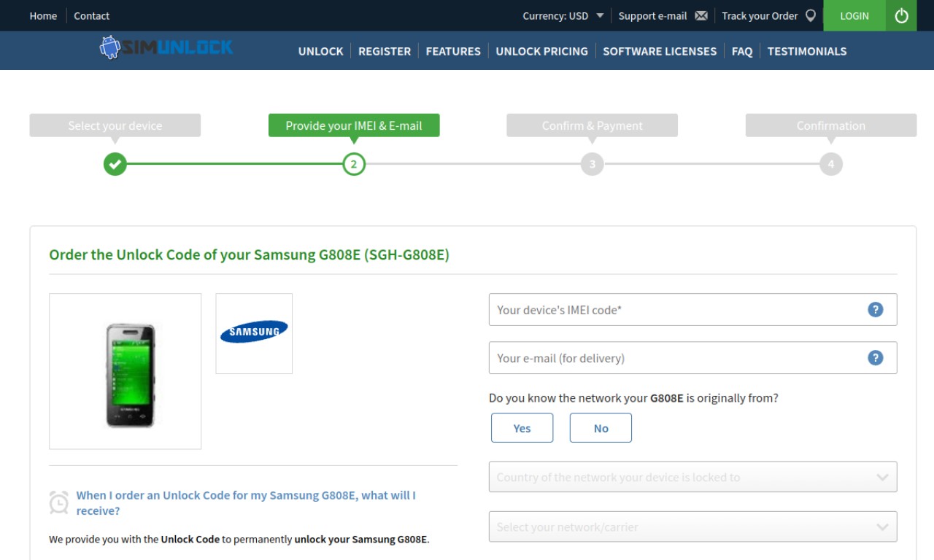
Task: Open the Select your network/carrier dropdown
Action: (x=692, y=526)
